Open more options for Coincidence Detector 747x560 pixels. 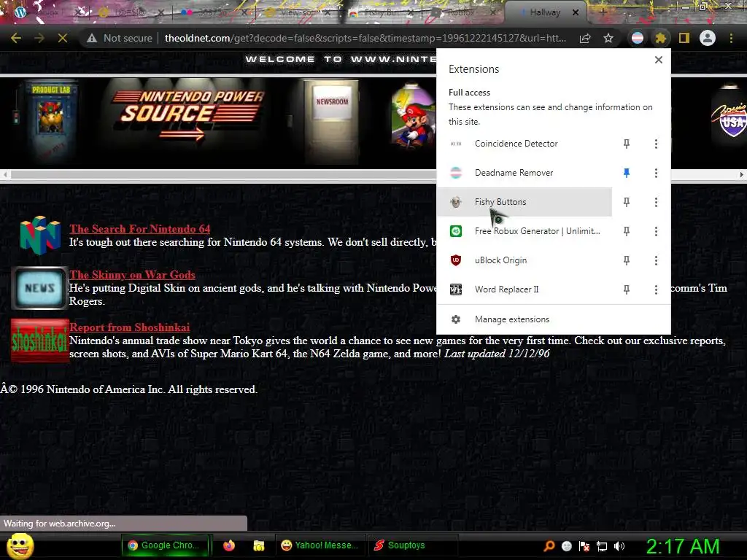click(x=656, y=144)
